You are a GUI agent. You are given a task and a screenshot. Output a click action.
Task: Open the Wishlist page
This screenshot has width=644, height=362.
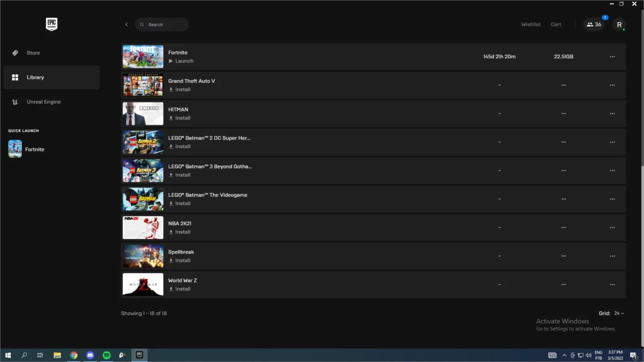(x=531, y=24)
